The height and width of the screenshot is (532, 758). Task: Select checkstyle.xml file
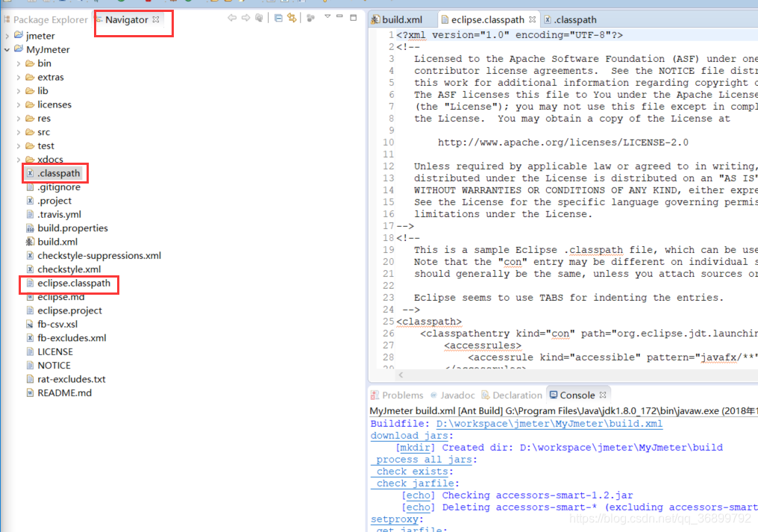click(69, 269)
